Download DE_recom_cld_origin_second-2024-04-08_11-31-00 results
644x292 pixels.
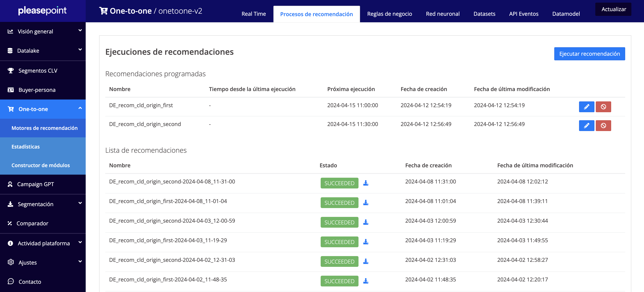point(365,183)
